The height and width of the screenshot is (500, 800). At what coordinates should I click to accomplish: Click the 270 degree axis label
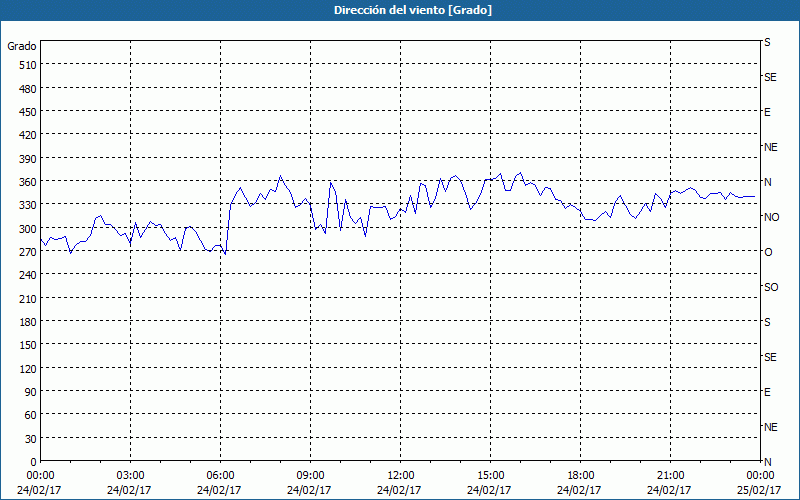tap(28, 252)
